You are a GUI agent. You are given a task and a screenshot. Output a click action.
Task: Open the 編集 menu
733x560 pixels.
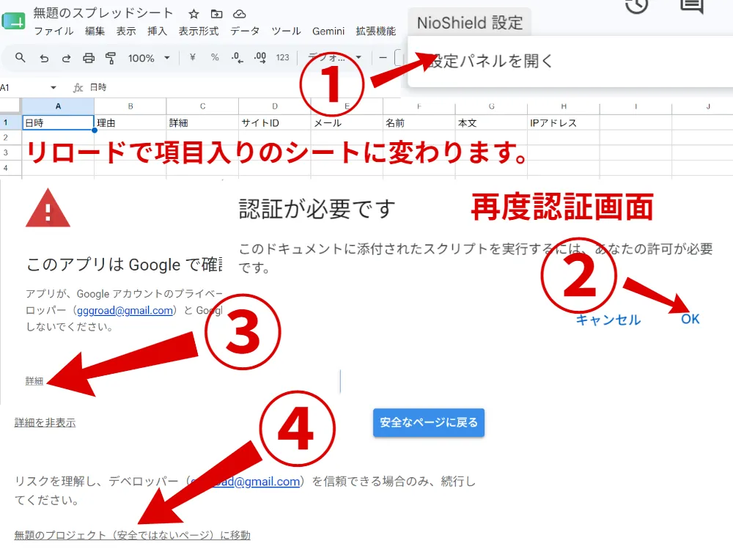95,32
